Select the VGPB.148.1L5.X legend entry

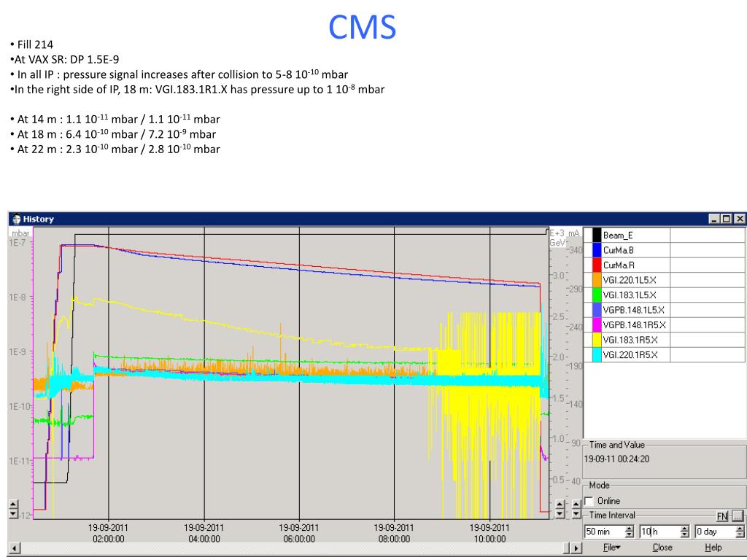click(633, 310)
